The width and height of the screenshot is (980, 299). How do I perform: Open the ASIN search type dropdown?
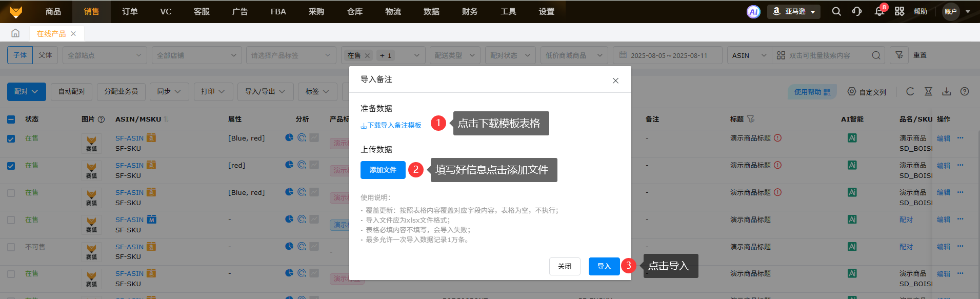749,55
